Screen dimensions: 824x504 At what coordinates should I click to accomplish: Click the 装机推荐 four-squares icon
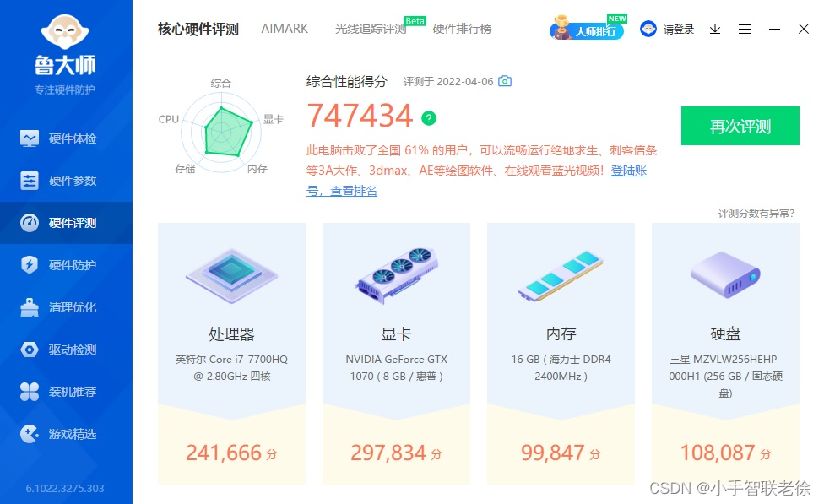pos(30,392)
